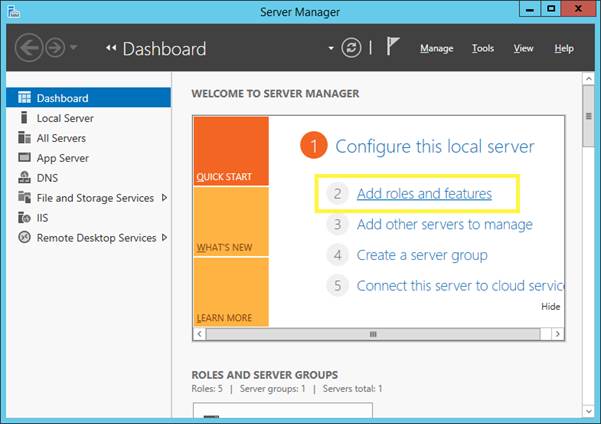Click the Learn More tile
This screenshot has width=601, height=424.
[231, 292]
